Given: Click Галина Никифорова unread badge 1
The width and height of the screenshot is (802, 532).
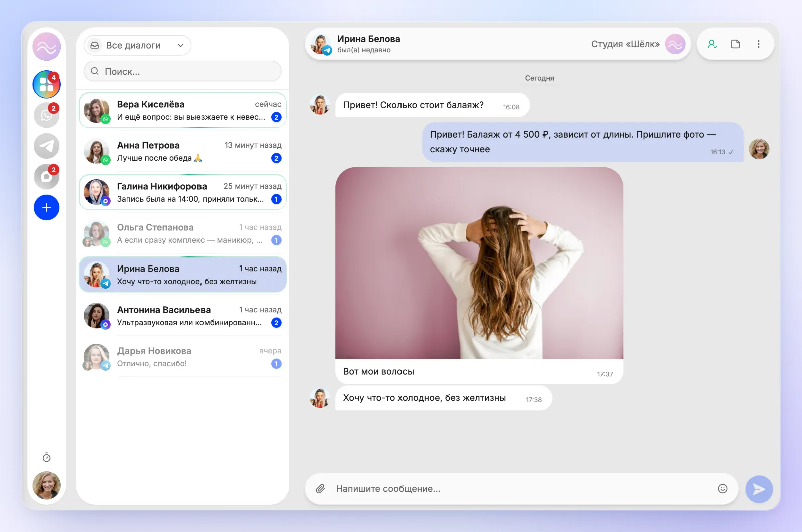Looking at the screenshot, I should [276, 199].
